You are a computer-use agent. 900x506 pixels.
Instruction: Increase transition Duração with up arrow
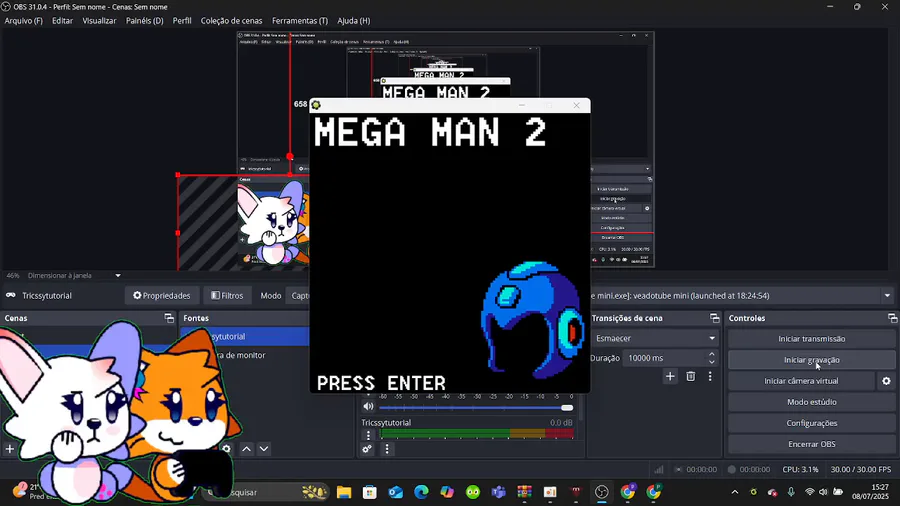click(x=712, y=354)
